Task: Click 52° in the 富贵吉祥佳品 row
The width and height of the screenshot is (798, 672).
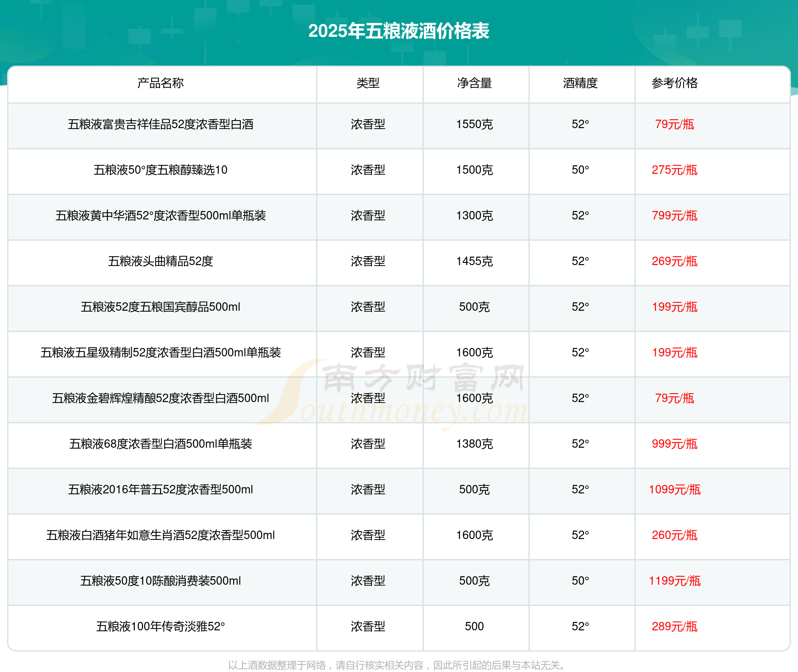Action: pos(580,124)
